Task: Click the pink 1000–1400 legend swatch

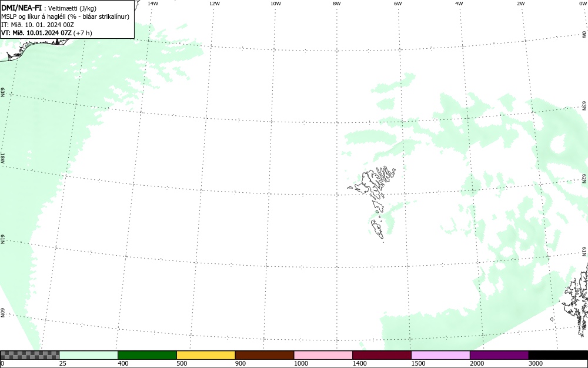Action: (323, 355)
